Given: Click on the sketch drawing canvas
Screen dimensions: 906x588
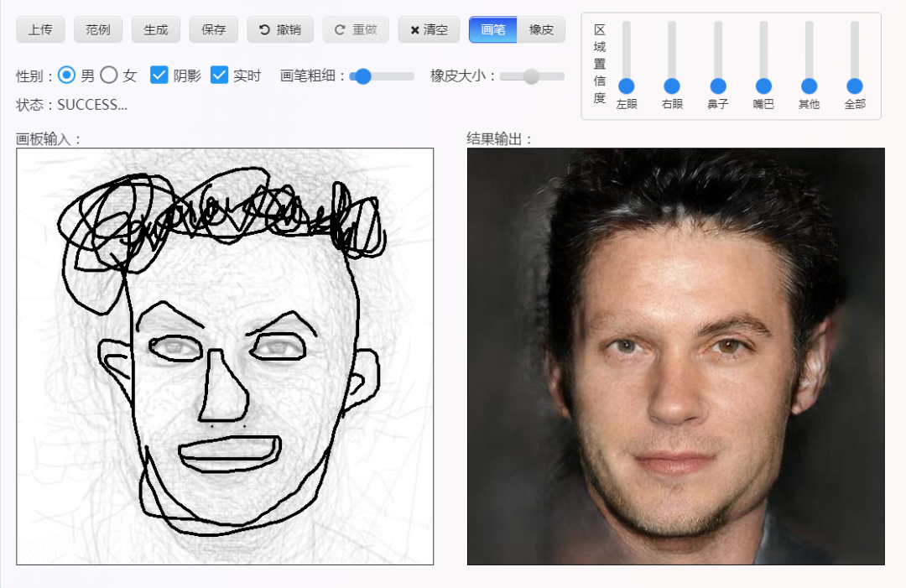Looking at the screenshot, I should pyautogui.click(x=225, y=356).
